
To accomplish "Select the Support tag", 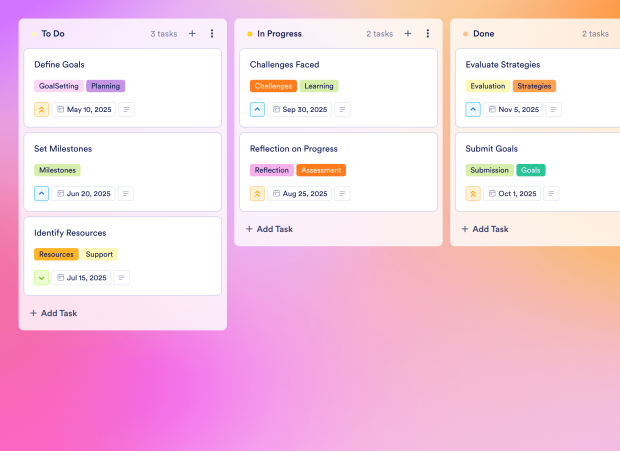I will pos(100,255).
